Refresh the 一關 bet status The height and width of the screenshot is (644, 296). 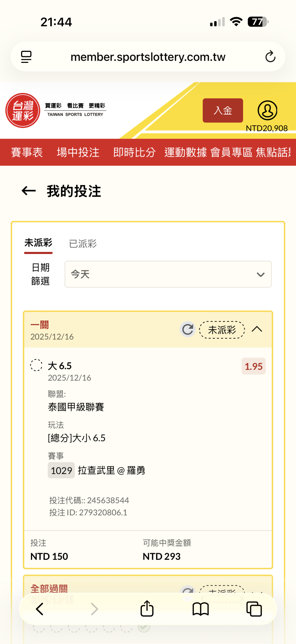(188, 329)
